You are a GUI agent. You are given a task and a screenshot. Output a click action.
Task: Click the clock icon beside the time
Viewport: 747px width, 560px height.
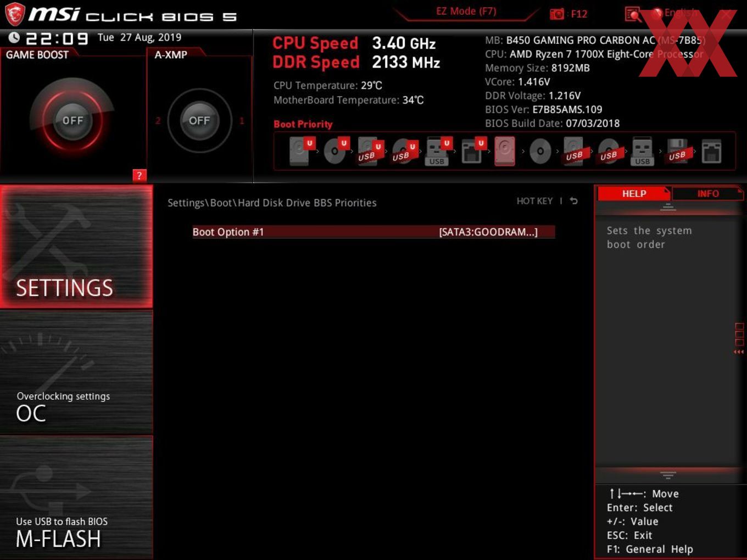(14, 37)
